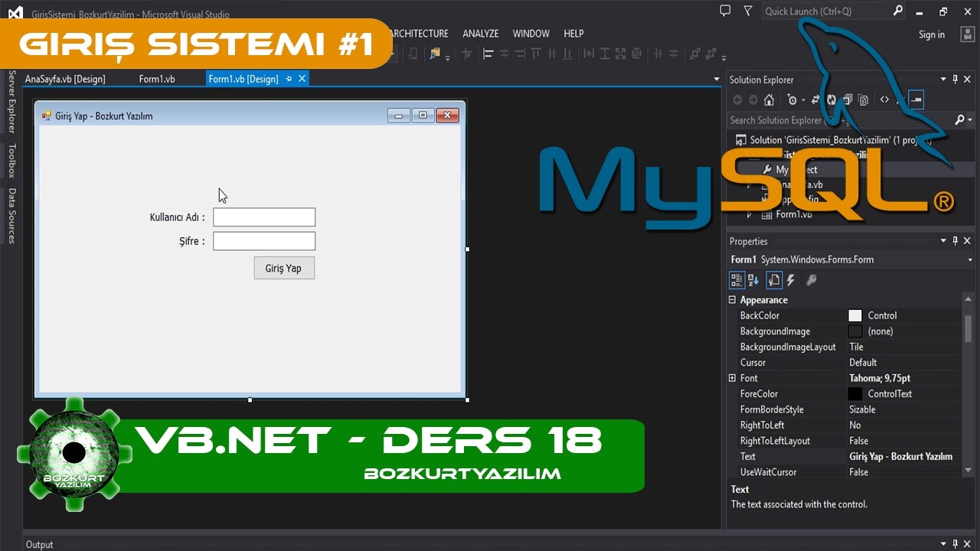The height and width of the screenshot is (551, 980).
Task: Click Refresh icon in Solution Explorer
Action: click(831, 99)
